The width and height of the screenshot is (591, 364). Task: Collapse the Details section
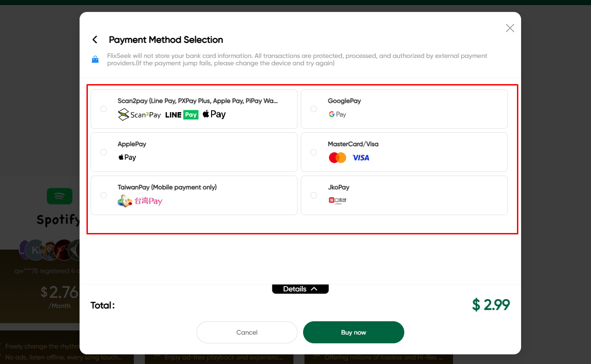pyautogui.click(x=300, y=289)
